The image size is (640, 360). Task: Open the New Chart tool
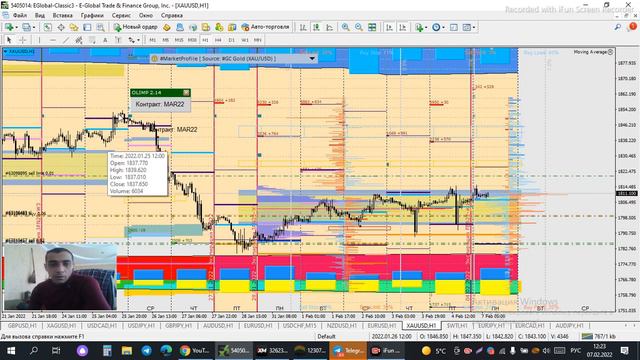[x=9, y=27]
